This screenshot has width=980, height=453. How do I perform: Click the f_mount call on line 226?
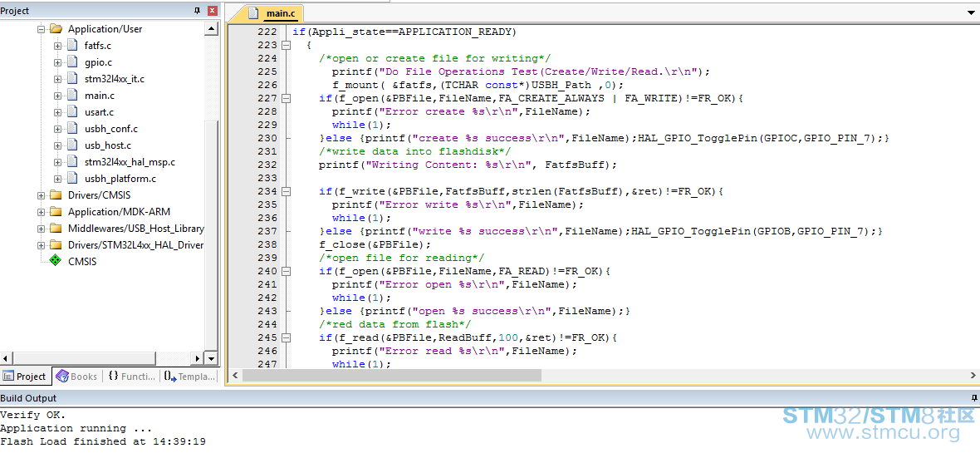[478, 85]
